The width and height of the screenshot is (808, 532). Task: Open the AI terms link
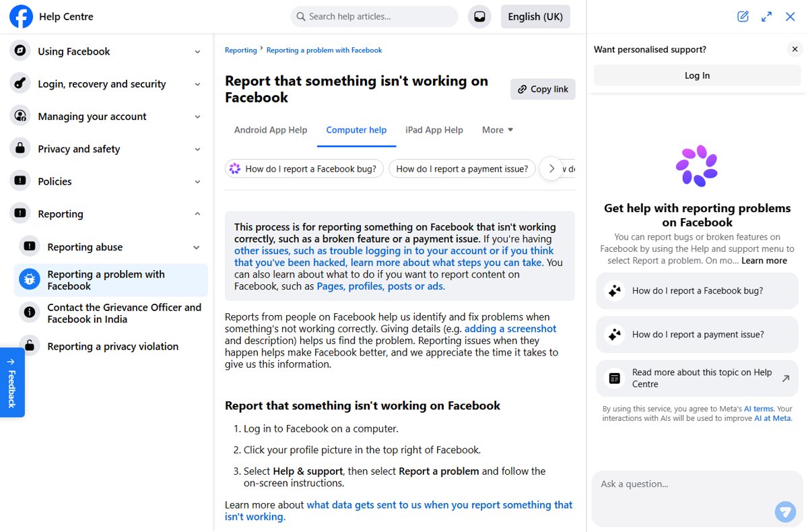[758, 409]
